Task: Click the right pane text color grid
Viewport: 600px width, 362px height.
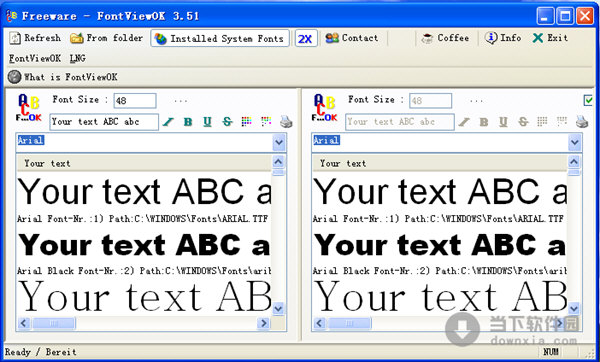Action: click(x=542, y=122)
